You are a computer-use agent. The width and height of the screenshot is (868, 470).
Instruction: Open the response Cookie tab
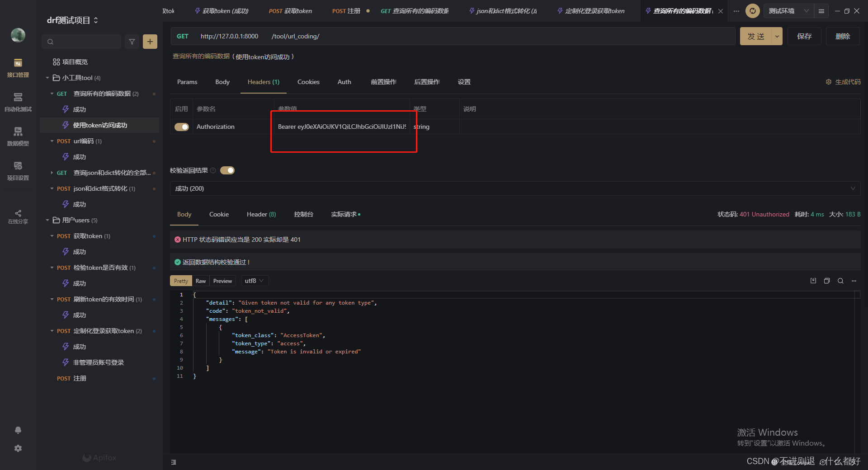coord(219,214)
